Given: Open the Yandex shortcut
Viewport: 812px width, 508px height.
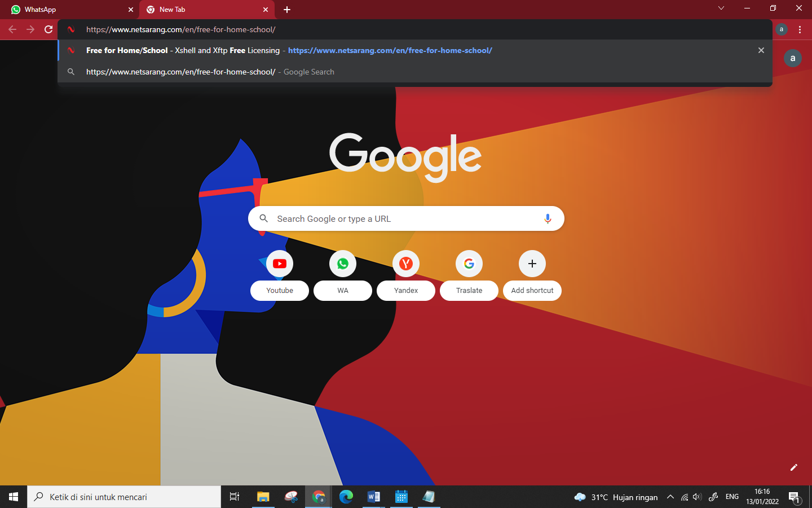Looking at the screenshot, I should [406, 275].
